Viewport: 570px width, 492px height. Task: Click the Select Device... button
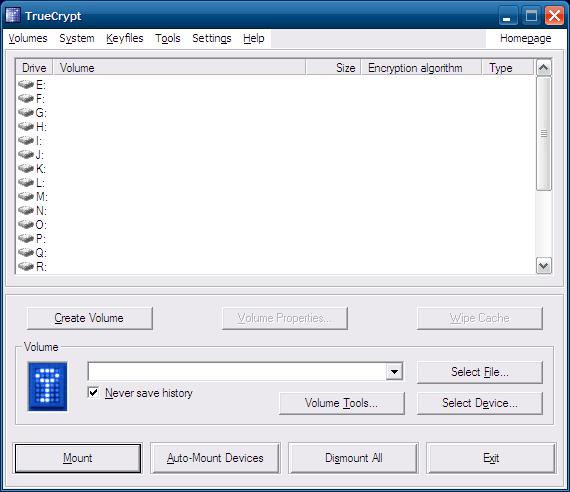pyautogui.click(x=480, y=403)
